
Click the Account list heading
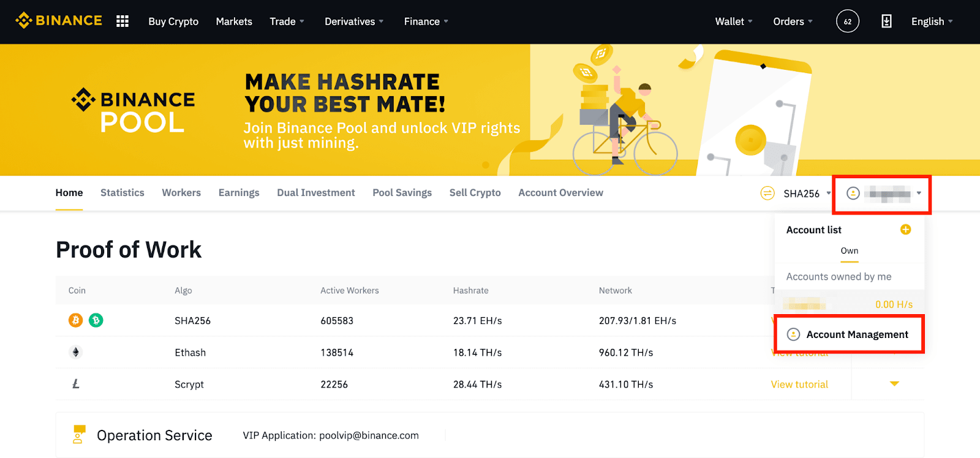(814, 230)
